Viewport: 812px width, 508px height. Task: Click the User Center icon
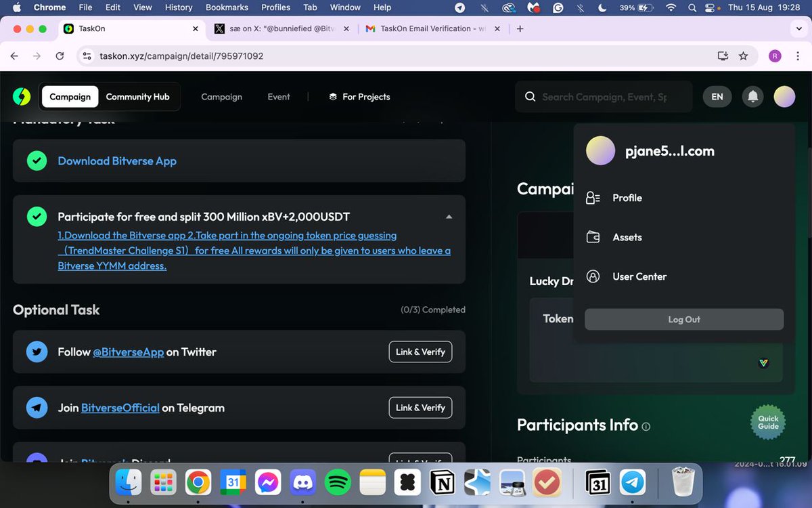point(593,276)
